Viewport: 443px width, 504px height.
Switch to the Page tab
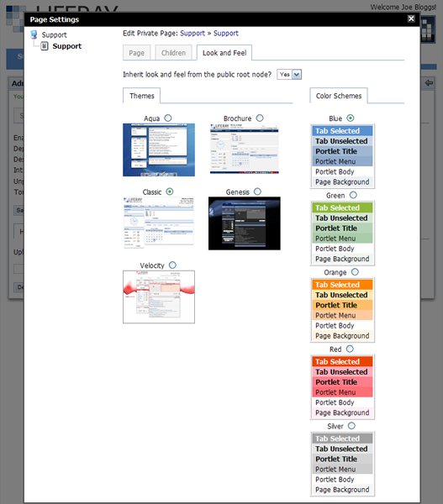(x=137, y=53)
